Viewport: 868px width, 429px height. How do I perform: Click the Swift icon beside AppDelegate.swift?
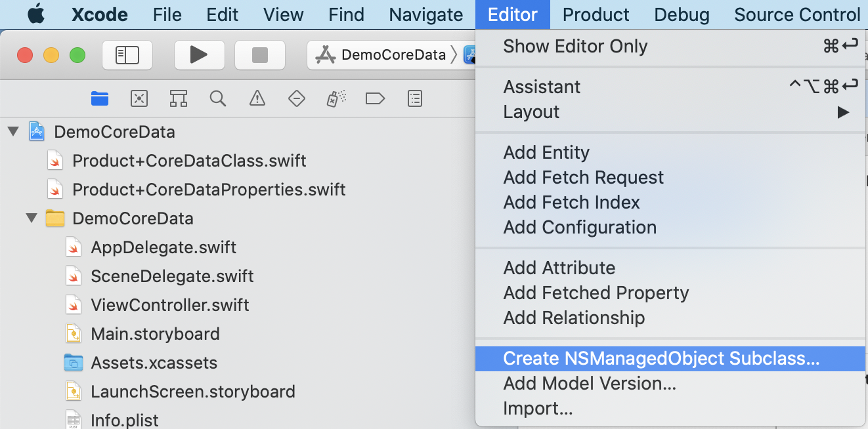74,247
